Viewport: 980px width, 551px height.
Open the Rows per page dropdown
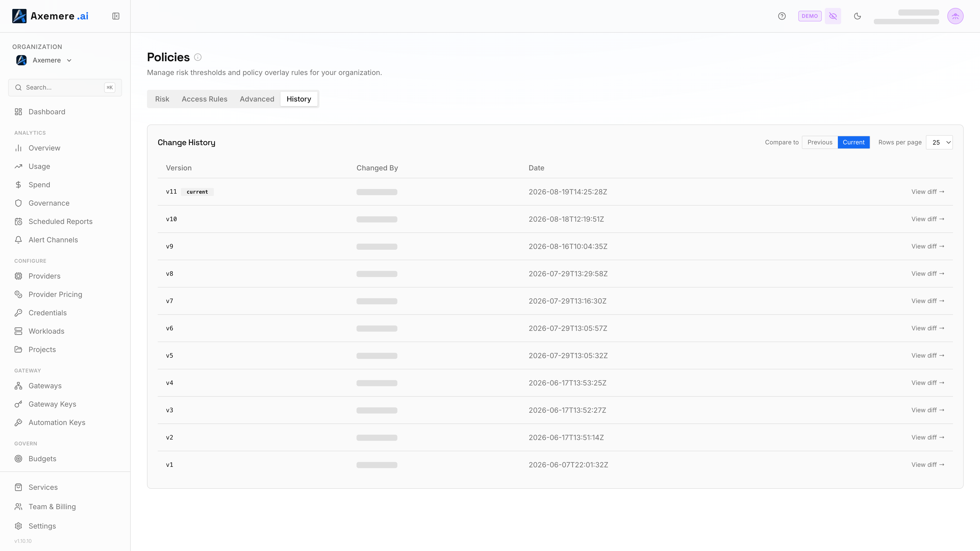939,142
